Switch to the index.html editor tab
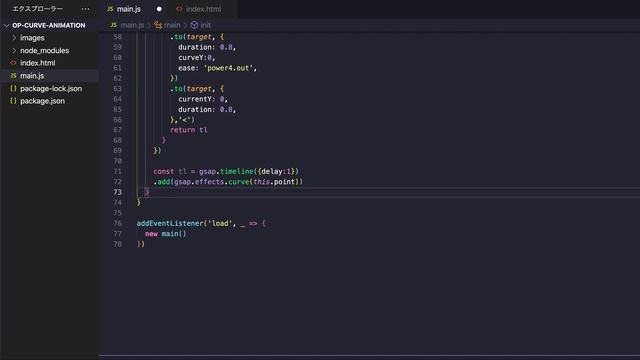Screen dimensions: 640x360 pos(204,9)
